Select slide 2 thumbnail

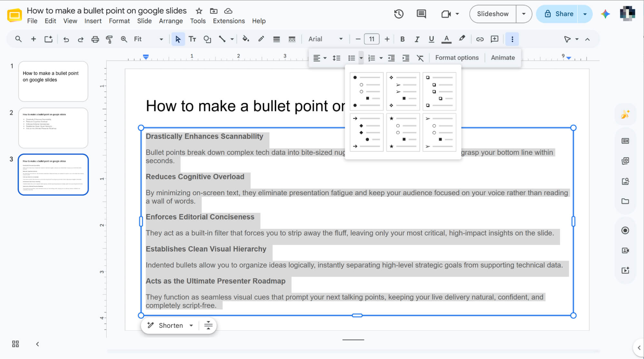coord(53,128)
